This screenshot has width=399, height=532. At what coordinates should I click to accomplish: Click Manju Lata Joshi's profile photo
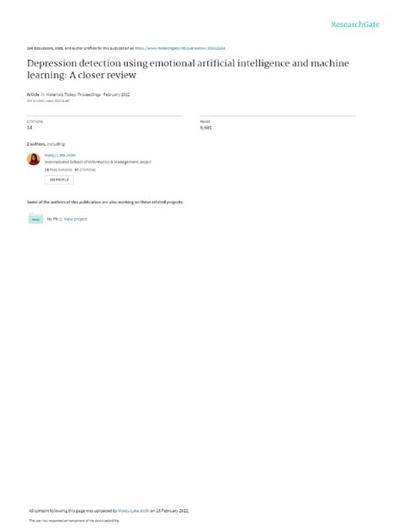[34, 159]
